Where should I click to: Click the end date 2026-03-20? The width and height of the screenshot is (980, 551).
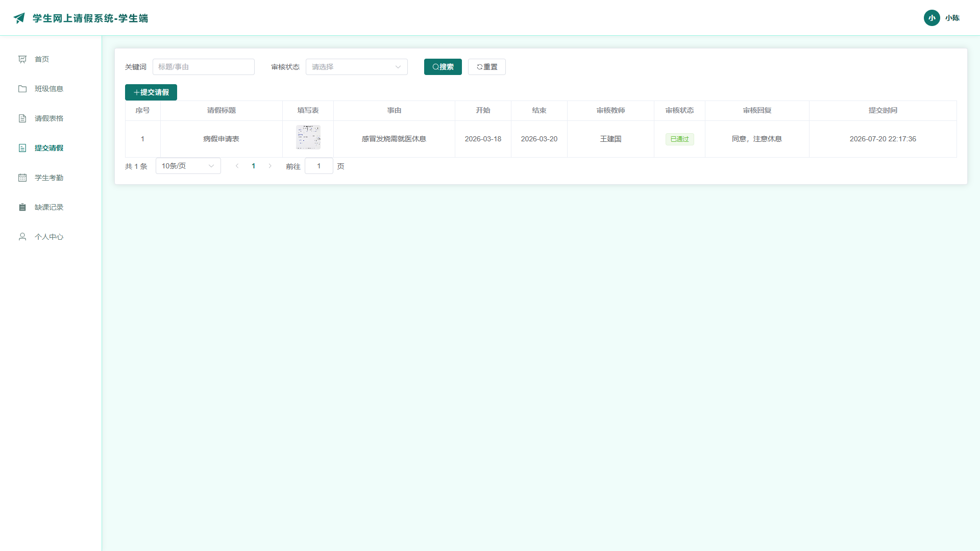tap(539, 139)
